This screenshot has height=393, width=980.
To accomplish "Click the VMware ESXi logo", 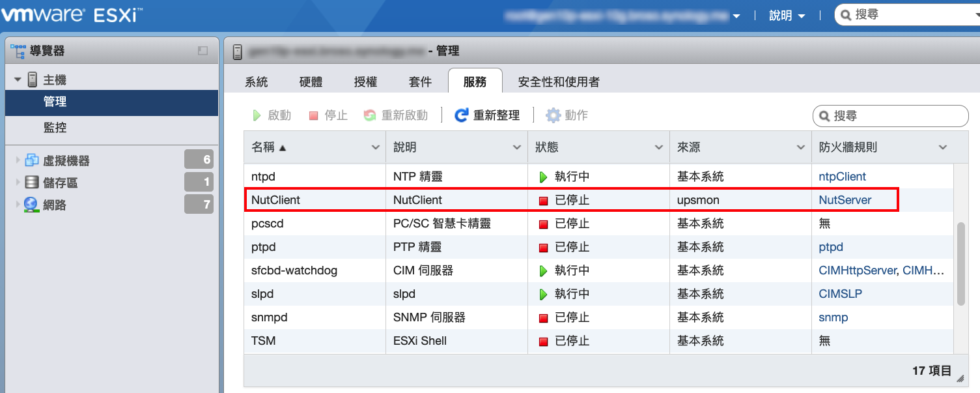I will 72,14.
